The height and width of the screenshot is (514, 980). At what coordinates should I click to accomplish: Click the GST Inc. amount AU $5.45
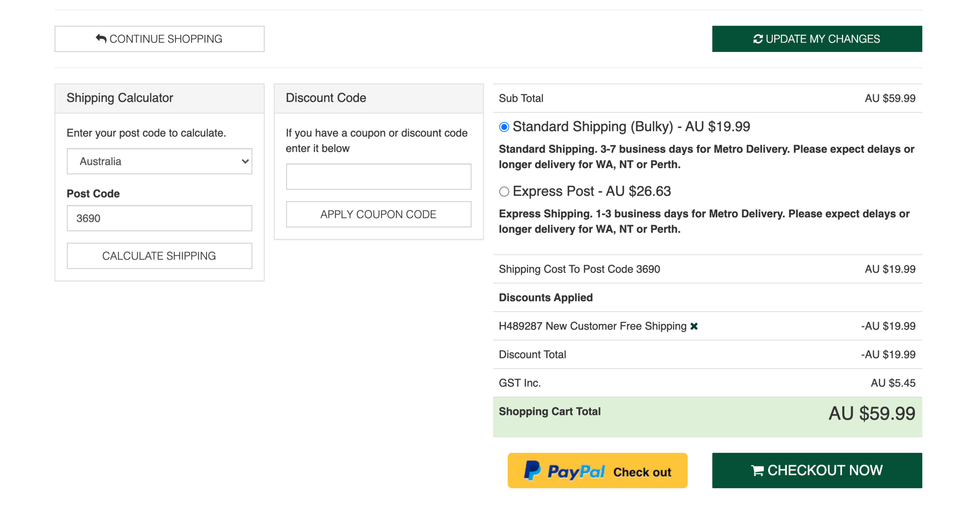tap(893, 383)
